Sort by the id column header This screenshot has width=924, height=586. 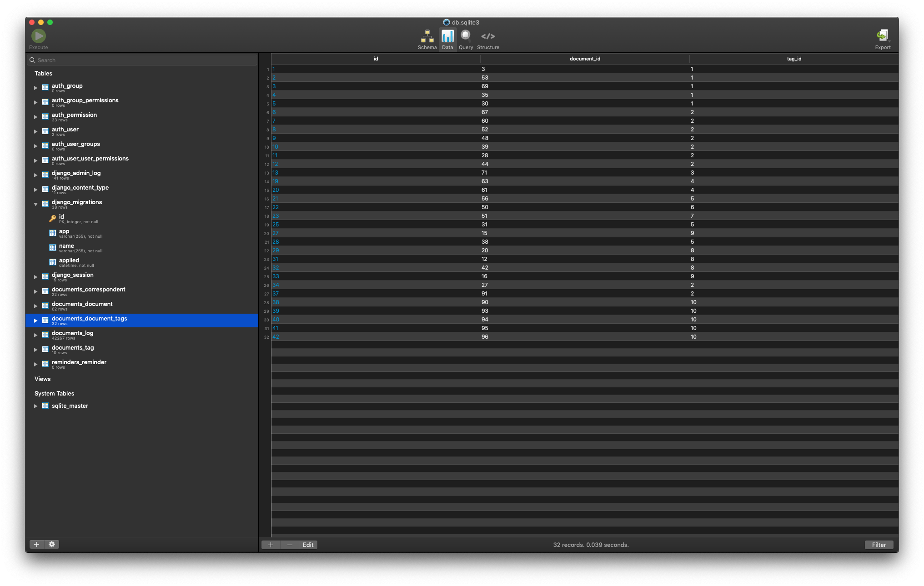(376, 59)
